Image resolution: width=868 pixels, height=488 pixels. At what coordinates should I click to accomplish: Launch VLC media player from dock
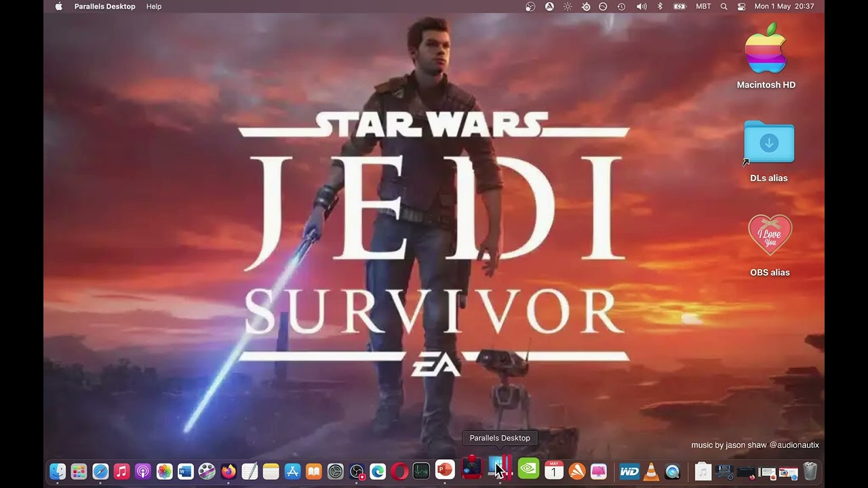[x=650, y=471]
